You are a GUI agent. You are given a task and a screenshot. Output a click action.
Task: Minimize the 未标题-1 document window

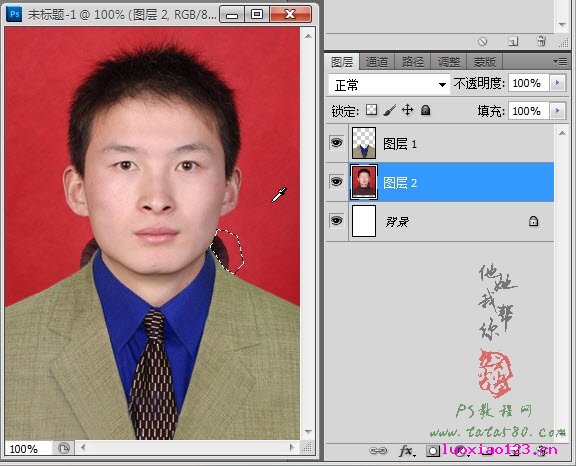tap(232, 14)
